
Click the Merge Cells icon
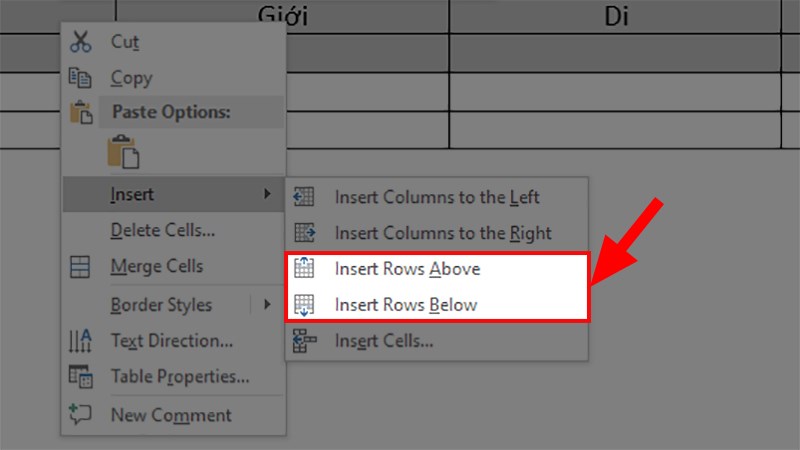pyautogui.click(x=80, y=267)
